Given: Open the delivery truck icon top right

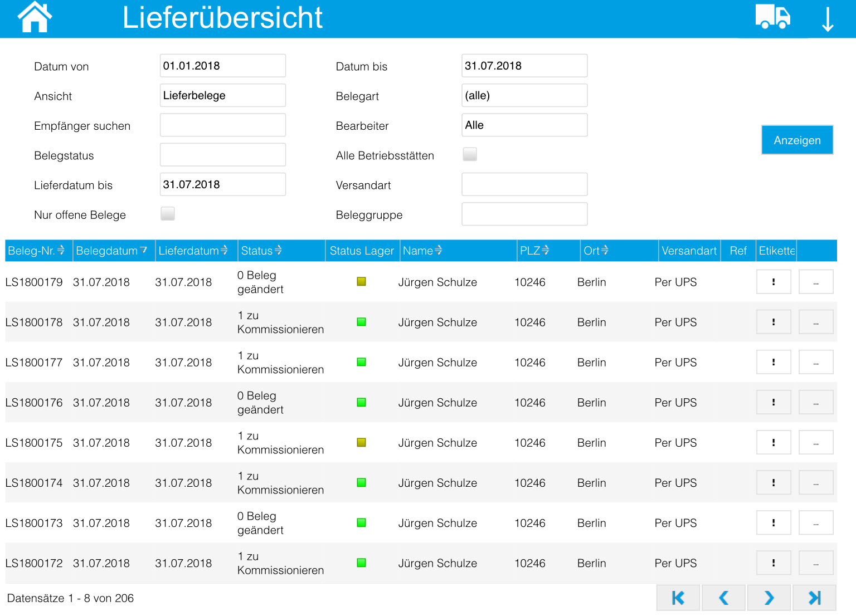Looking at the screenshot, I should tap(773, 17).
